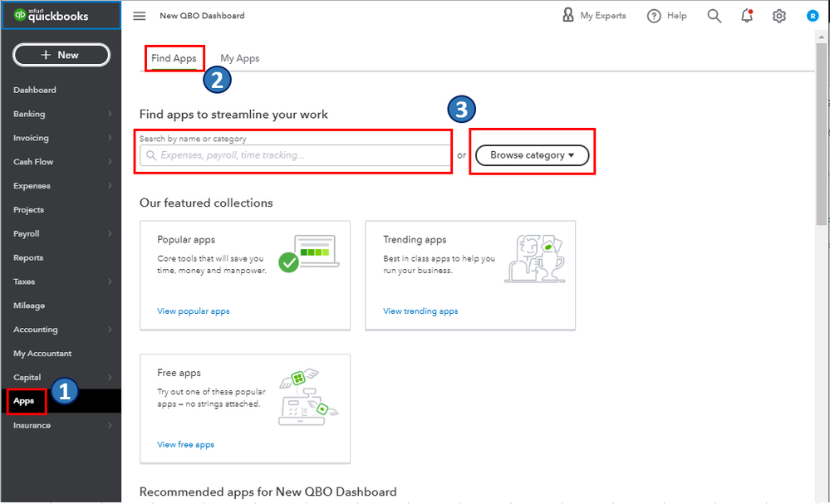Select the Find Apps tab
This screenshot has height=504, width=830.
(x=174, y=58)
